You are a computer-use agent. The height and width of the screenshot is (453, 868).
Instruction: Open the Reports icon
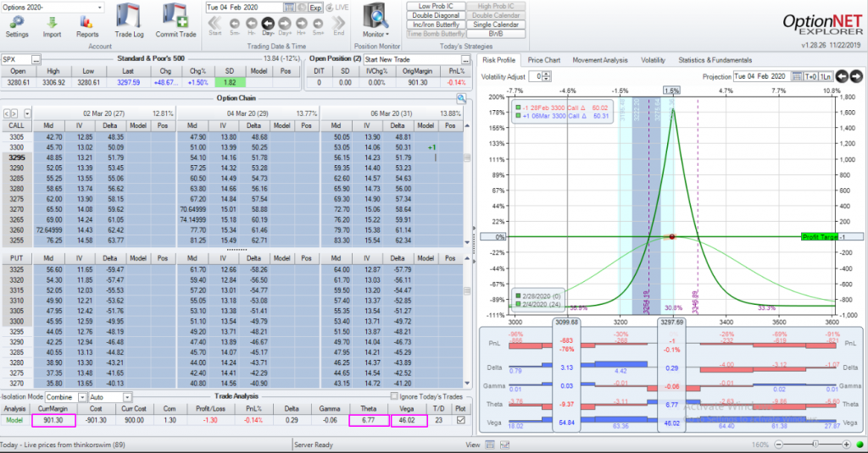(87, 22)
